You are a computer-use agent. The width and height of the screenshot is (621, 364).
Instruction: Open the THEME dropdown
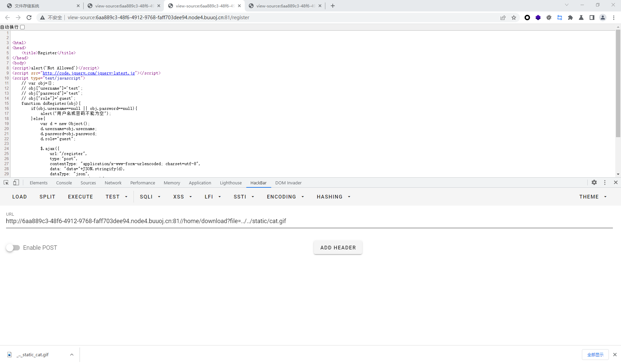click(x=593, y=197)
